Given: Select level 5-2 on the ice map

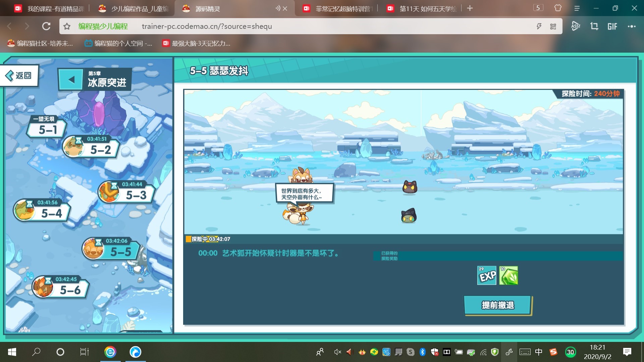Looking at the screenshot, I should [91, 147].
